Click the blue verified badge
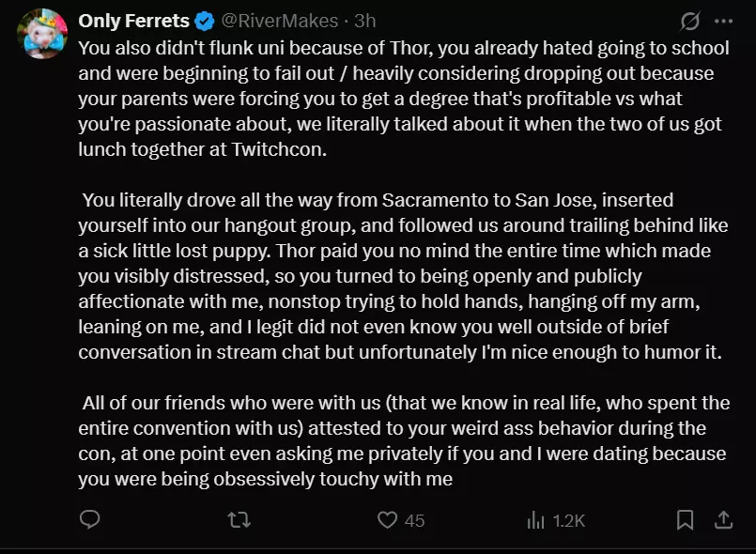The width and height of the screenshot is (756, 554). pyautogui.click(x=205, y=22)
